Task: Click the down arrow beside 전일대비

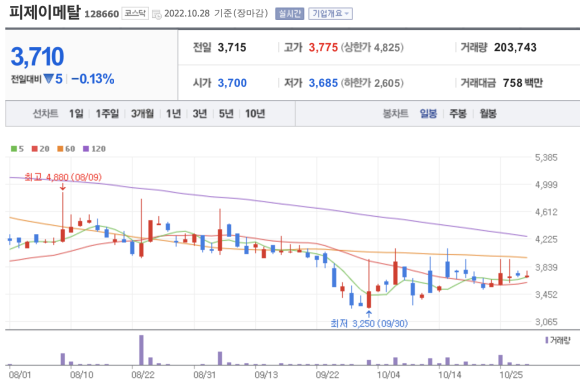Action: click(48, 79)
